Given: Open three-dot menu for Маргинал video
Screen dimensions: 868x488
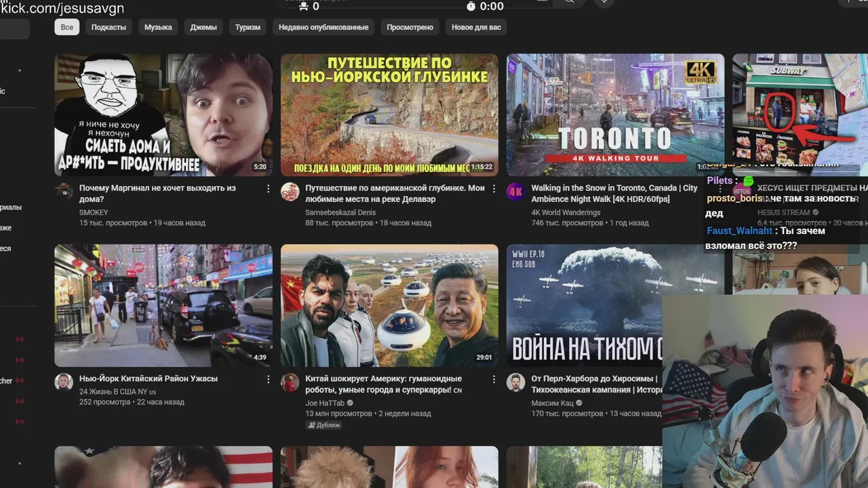Looking at the screenshot, I should 268,189.
